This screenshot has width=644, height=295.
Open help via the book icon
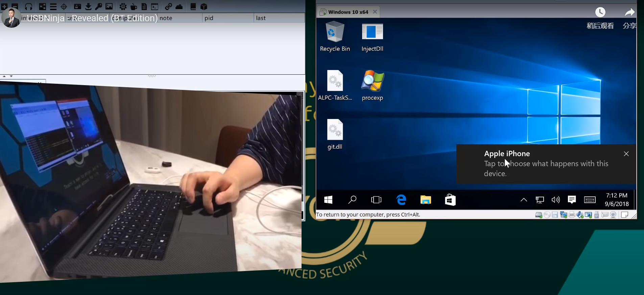pos(193,6)
